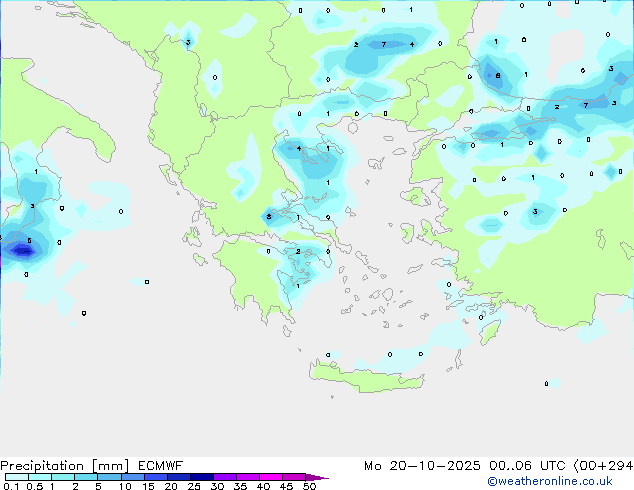Click the 0.1–0.5 mm lightest legend swatch
The height and width of the screenshot is (490, 634).
click(x=17, y=477)
